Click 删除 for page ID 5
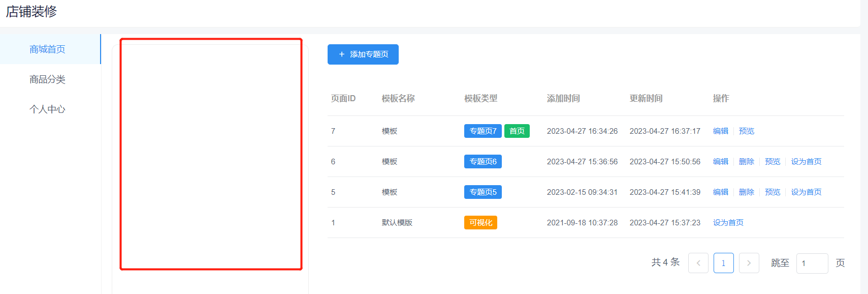868x294 pixels. point(747,192)
